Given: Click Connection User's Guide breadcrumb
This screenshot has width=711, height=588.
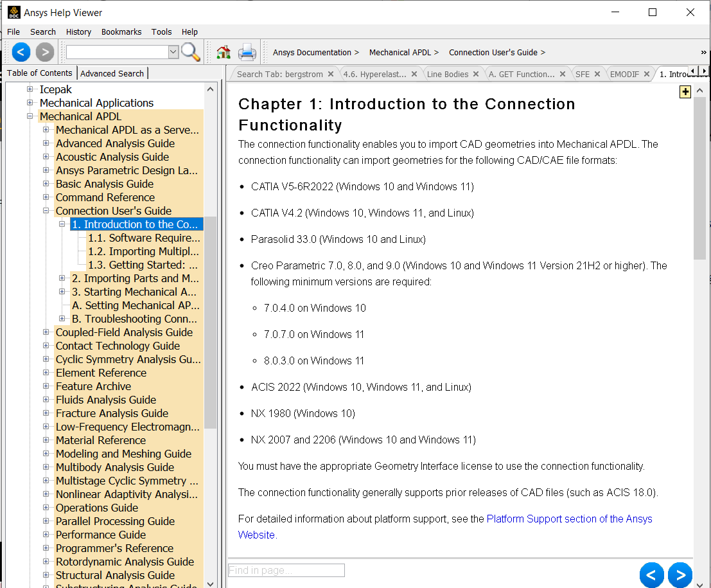Looking at the screenshot, I should coord(493,53).
